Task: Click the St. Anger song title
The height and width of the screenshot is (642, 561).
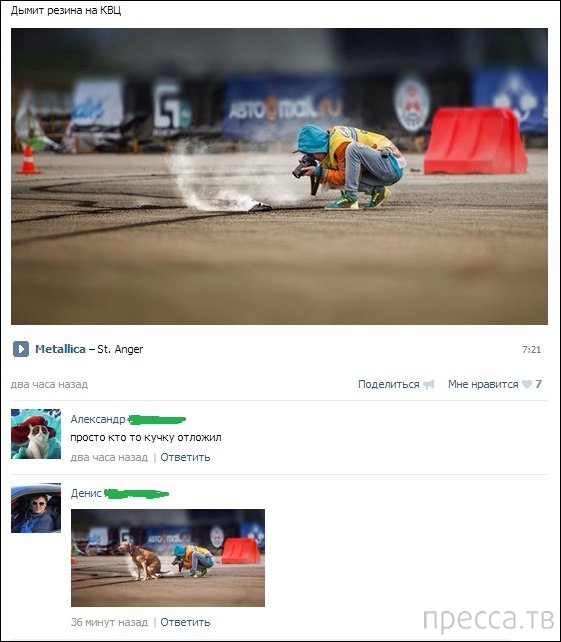Action: tap(120, 349)
